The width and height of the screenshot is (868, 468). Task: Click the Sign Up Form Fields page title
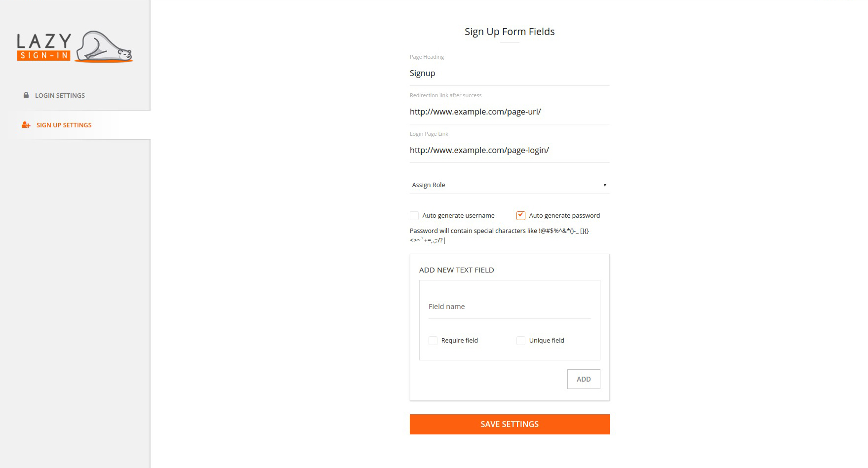(x=509, y=31)
